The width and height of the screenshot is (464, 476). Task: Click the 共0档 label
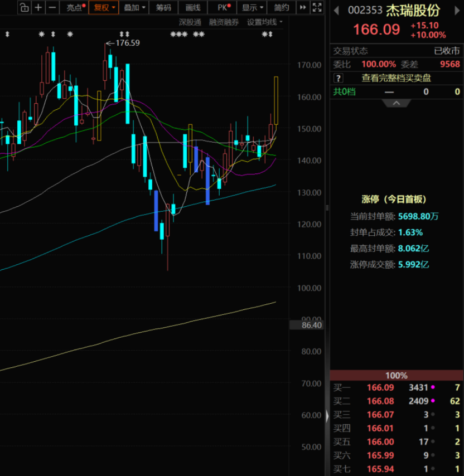pos(344,91)
